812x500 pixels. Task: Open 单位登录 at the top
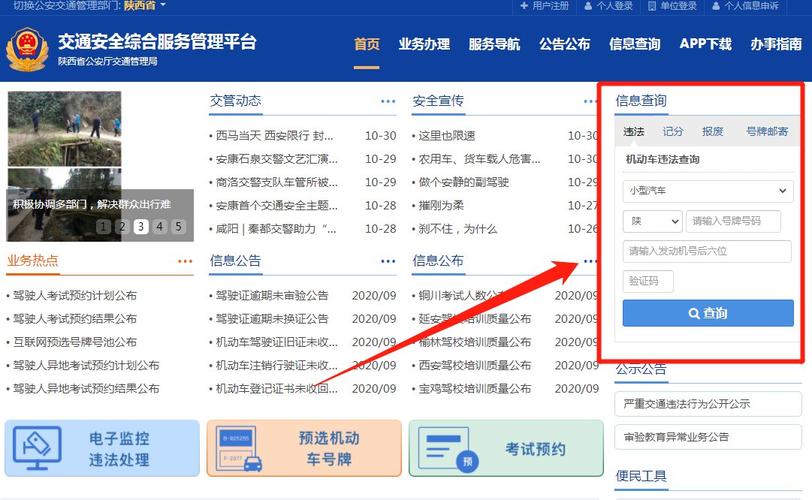(672, 6)
